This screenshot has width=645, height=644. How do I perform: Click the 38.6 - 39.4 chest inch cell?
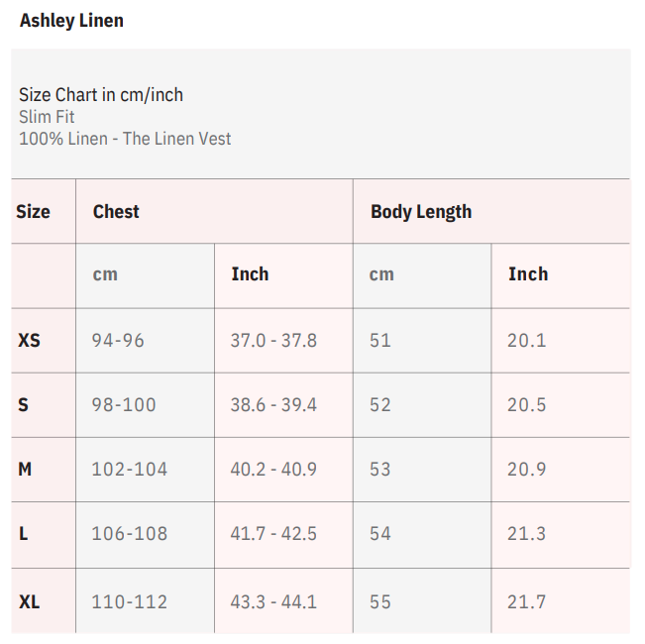point(273,405)
